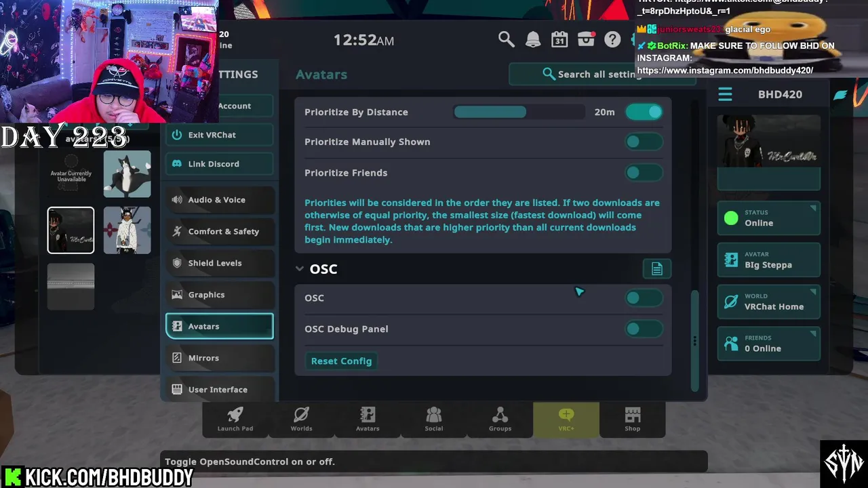Open the Avatar Big Steppa dropdown
The height and width of the screenshot is (488, 868).
pyautogui.click(x=768, y=260)
